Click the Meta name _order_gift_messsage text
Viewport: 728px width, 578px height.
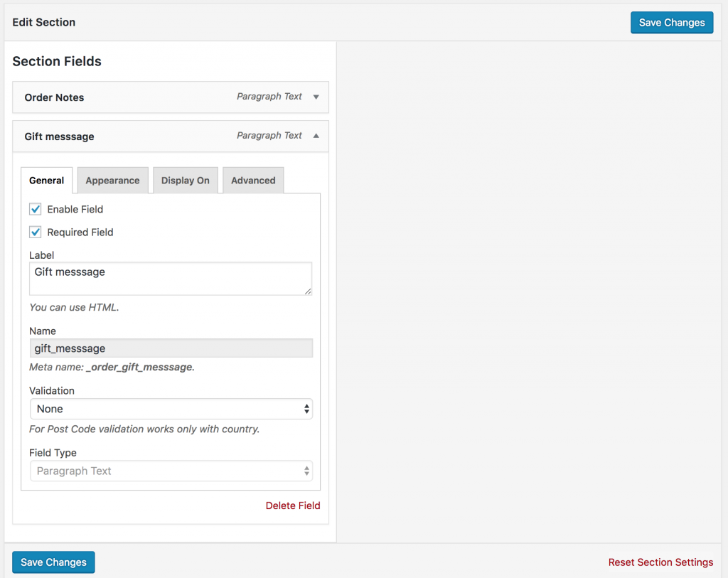(x=112, y=367)
